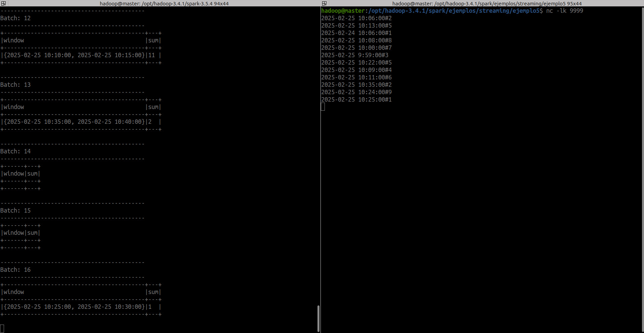Click the cursor block in right terminal
644x333 pixels.
click(323, 107)
